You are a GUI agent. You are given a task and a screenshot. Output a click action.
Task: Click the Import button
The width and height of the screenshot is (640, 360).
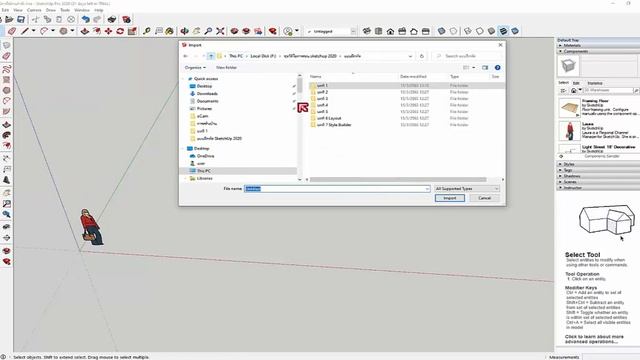coord(449,198)
